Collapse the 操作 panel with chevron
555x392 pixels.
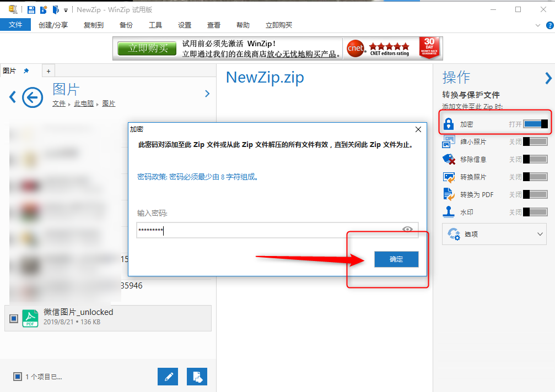[548, 78]
